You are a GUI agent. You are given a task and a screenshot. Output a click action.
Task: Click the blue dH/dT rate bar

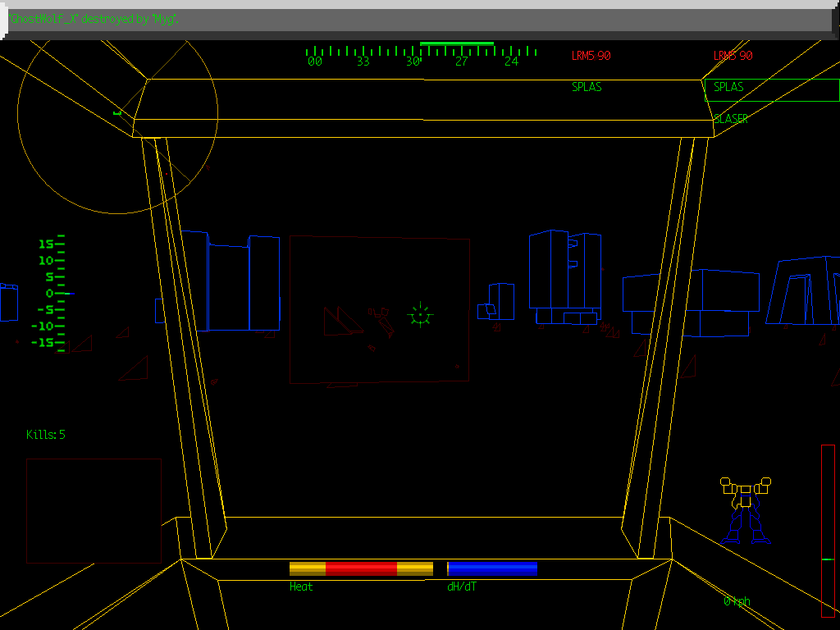pos(492,568)
